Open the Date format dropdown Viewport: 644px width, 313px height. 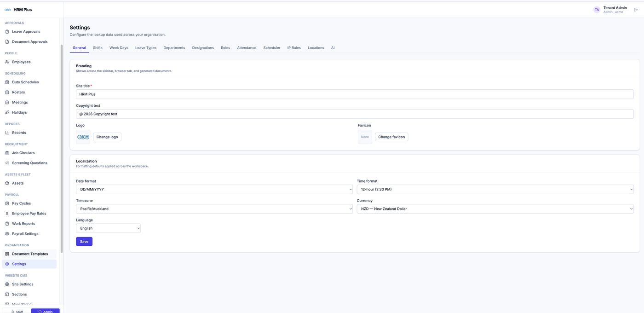point(214,190)
